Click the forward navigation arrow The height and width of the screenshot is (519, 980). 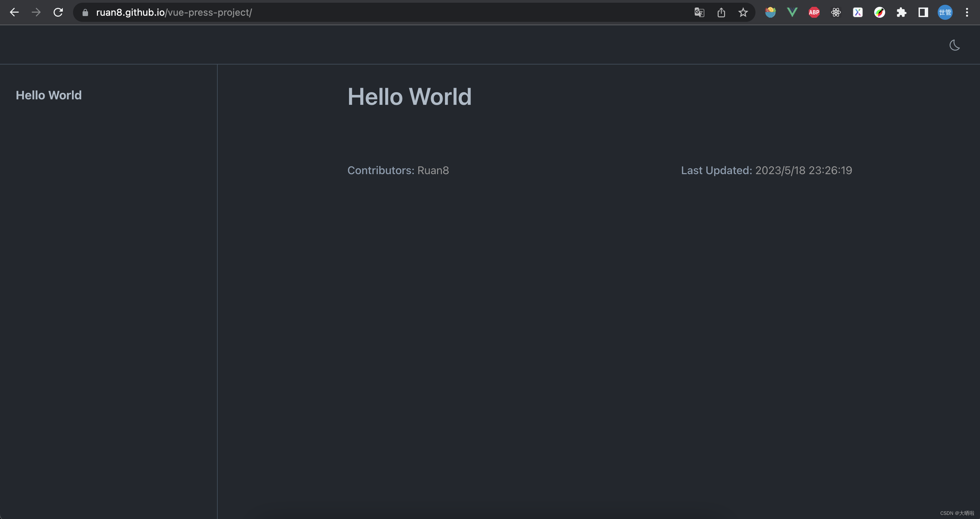pos(36,13)
